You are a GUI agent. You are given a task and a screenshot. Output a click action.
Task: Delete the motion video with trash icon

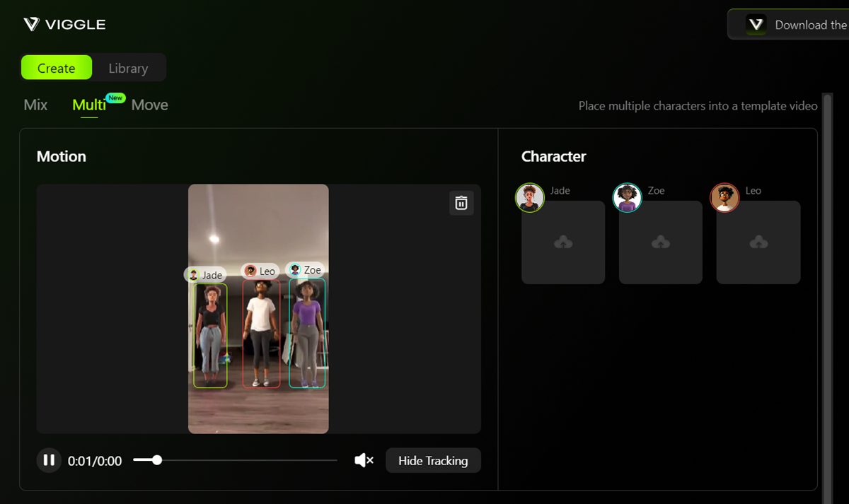tap(461, 203)
